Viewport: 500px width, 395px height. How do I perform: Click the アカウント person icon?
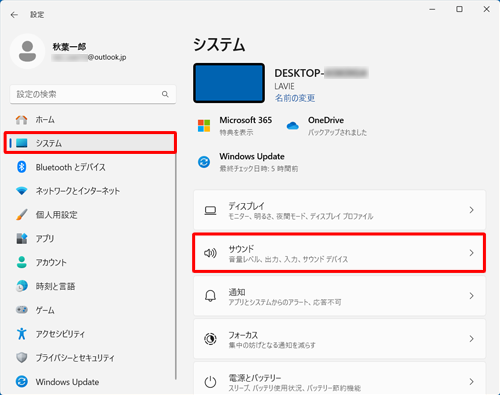coord(22,262)
